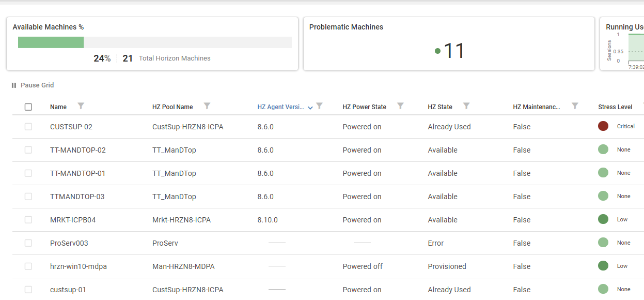Check the box for MRKT-ICPB04
Image resolution: width=644 pixels, height=300 pixels.
[x=28, y=220]
